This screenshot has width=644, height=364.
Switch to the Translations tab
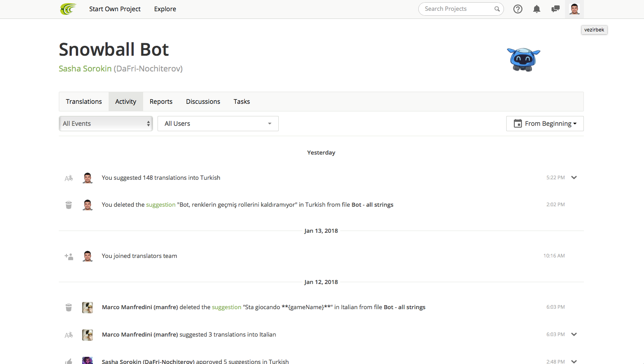pyautogui.click(x=84, y=102)
